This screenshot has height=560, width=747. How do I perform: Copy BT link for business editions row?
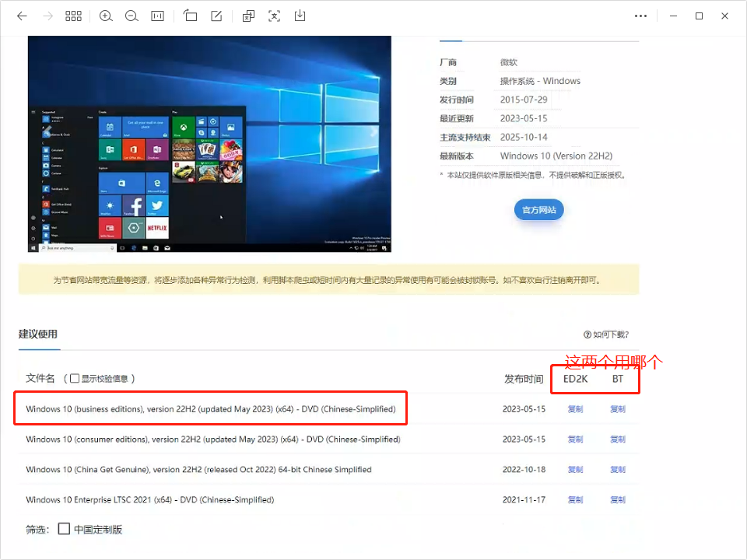click(618, 409)
